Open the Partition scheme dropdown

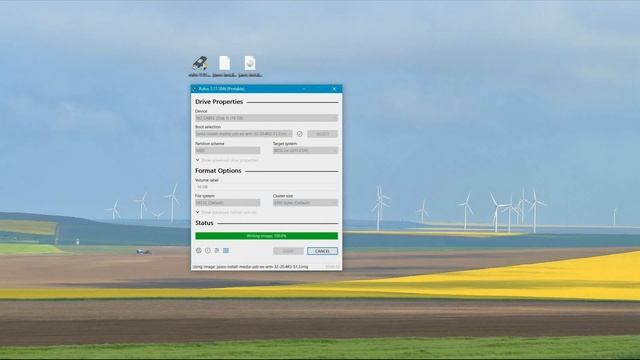pos(227,151)
